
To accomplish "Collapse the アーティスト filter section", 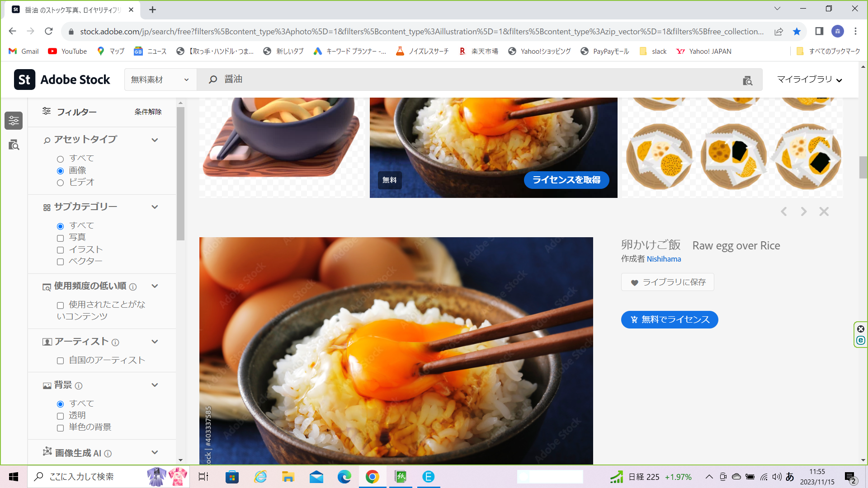I will (x=155, y=342).
